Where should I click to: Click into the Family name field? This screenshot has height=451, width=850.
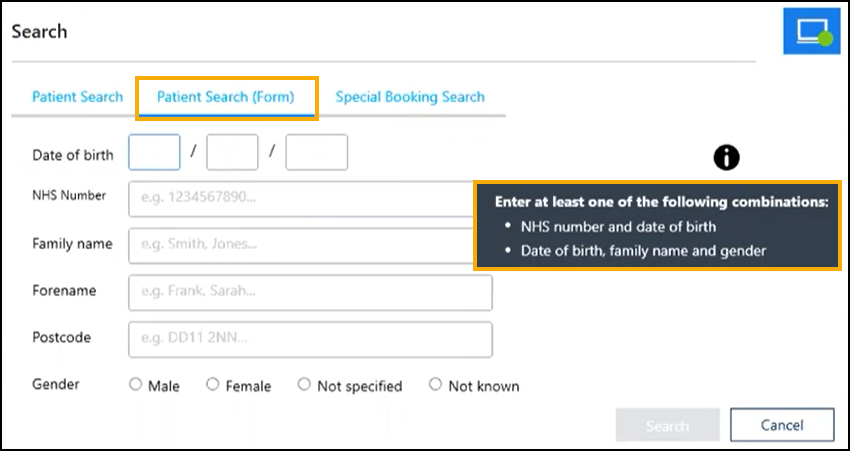pyautogui.click(x=300, y=246)
